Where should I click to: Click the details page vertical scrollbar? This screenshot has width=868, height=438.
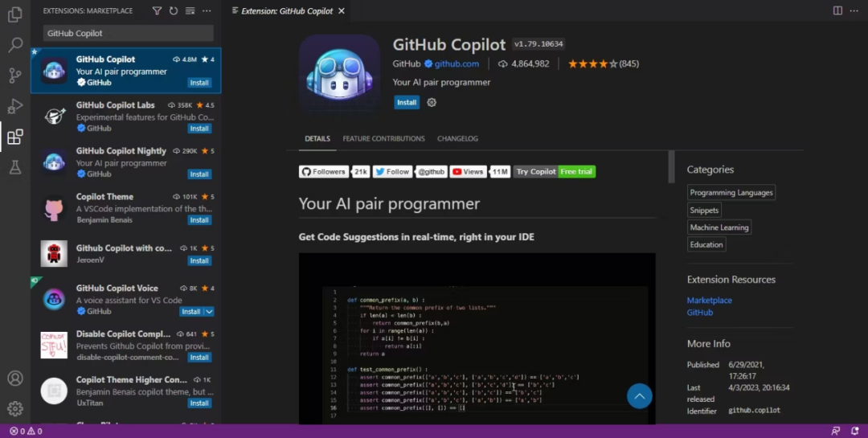point(671,167)
